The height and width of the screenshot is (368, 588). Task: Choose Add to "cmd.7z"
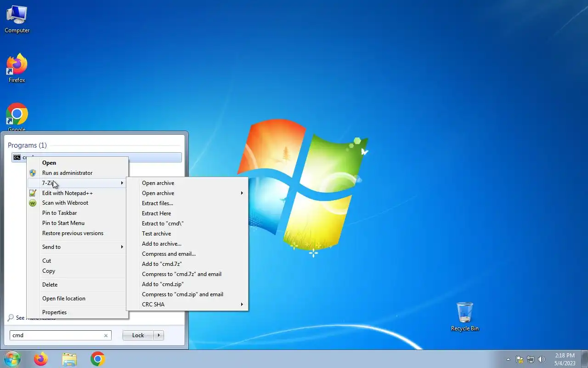tap(187, 264)
